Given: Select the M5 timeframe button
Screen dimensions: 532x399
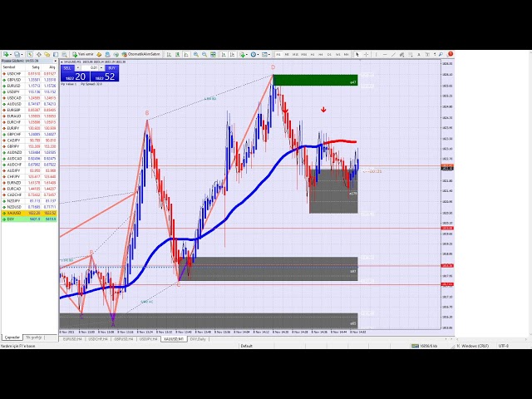Looking at the screenshot, I should point(288,55).
